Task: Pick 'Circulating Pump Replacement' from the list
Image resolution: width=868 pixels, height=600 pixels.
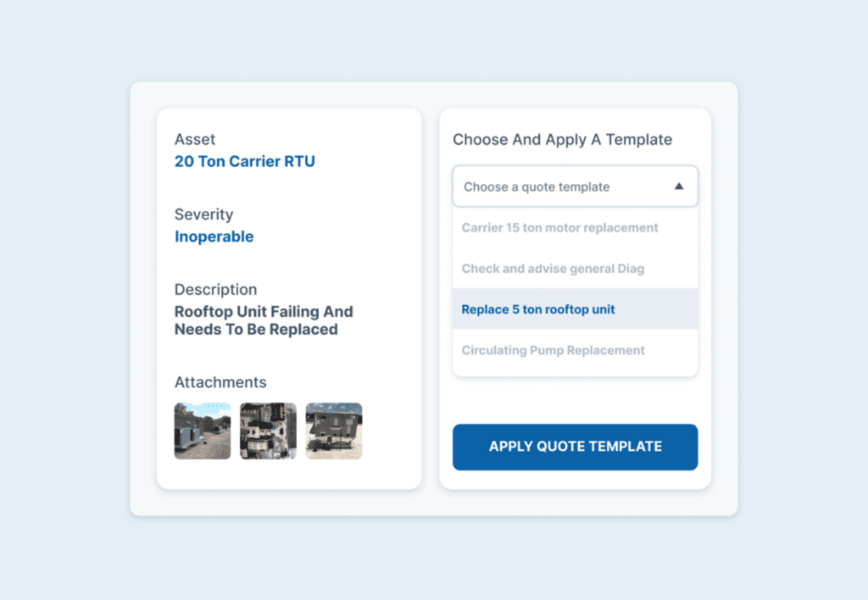Action: [x=554, y=350]
